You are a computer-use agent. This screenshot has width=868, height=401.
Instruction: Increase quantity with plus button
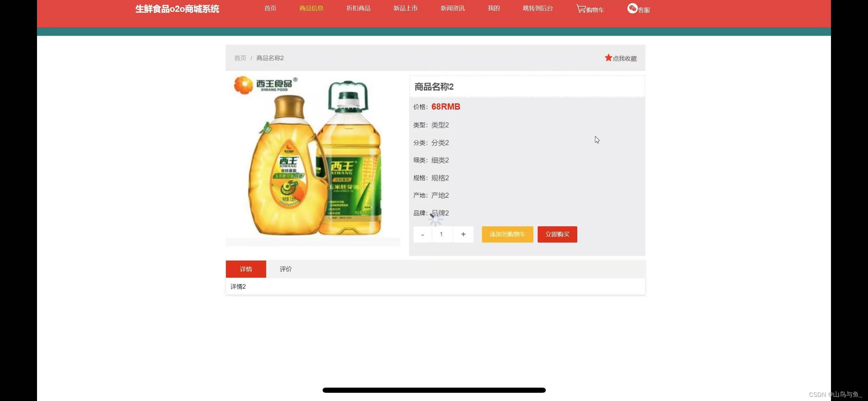(x=463, y=234)
